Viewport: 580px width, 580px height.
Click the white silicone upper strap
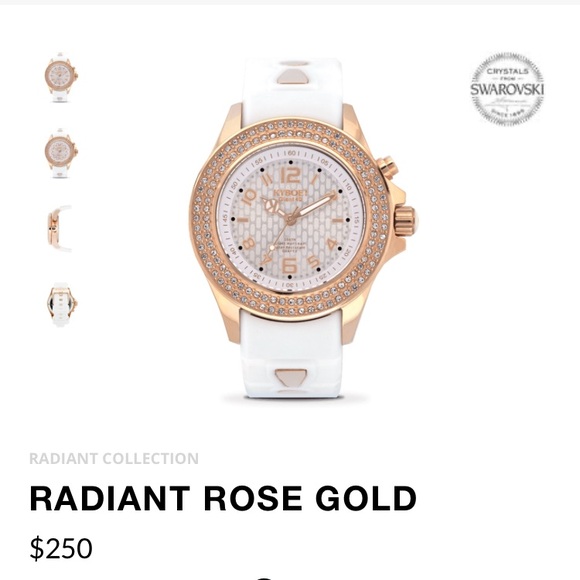click(x=292, y=91)
